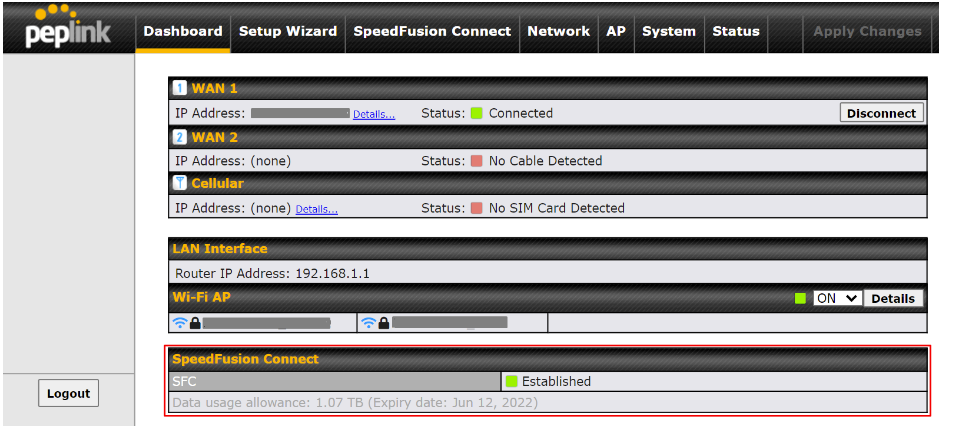Open the Dashboard tab
Screen dimensions: 954x434
click(183, 32)
